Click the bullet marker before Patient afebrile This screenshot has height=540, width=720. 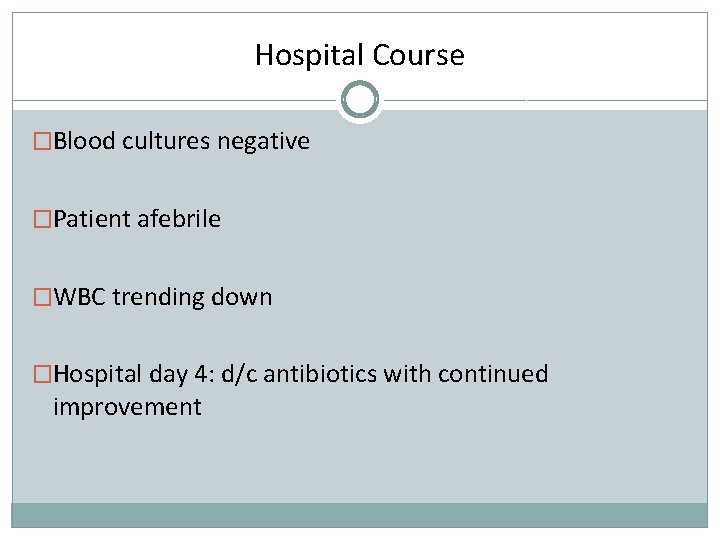pyautogui.click(x=43, y=220)
